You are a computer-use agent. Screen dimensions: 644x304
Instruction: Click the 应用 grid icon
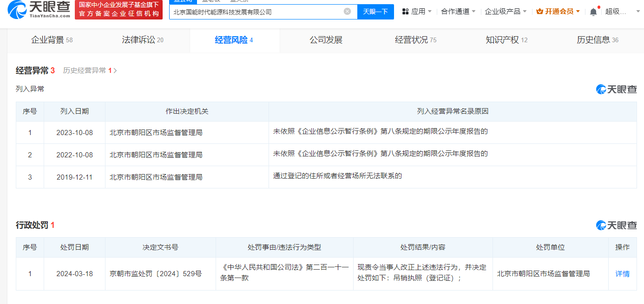[x=405, y=12]
